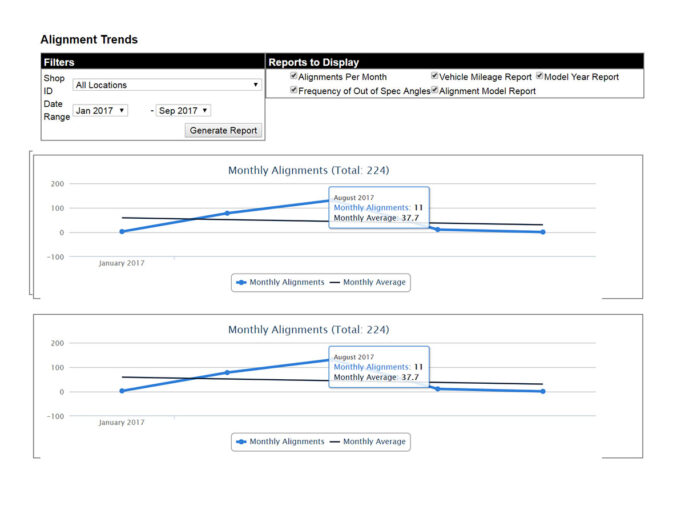Click last blue data point in top chart

coord(543,231)
